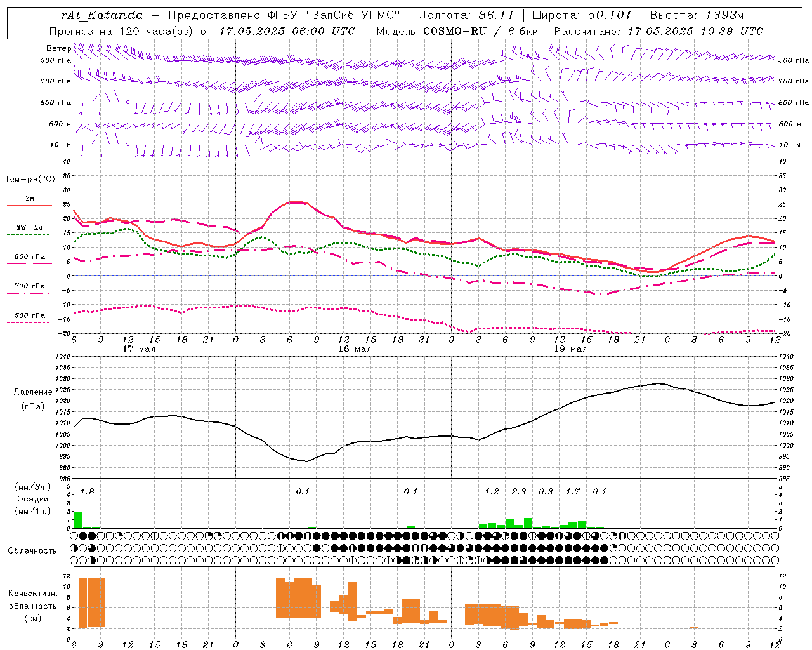Viewport: 812px width, 650px height.
Task: Click the dash-dot line sample under 700 гПа legend
Action: [29, 294]
